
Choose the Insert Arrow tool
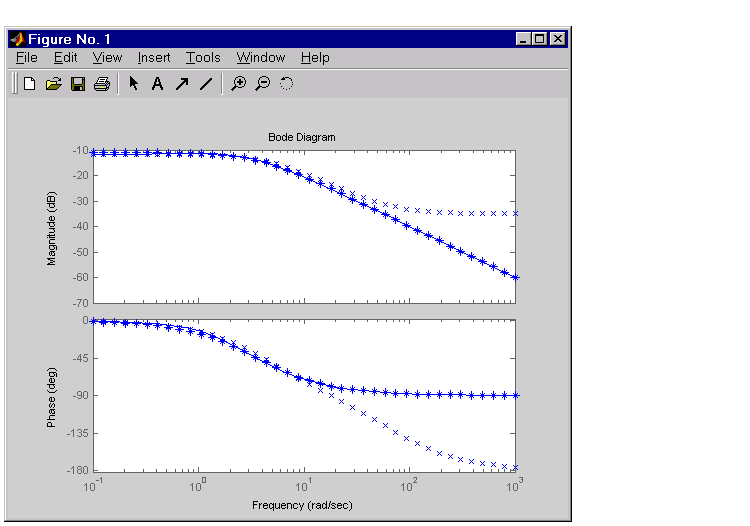[x=181, y=84]
